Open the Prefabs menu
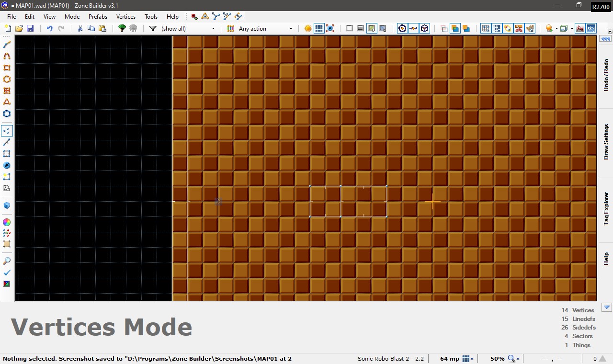This screenshot has height=364, width=613. [x=98, y=16]
